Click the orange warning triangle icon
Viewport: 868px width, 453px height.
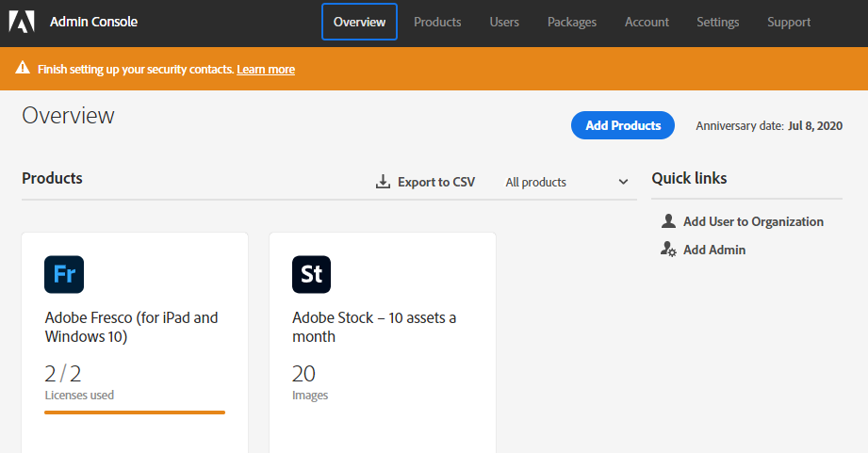pyautogui.click(x=22, y=69)
